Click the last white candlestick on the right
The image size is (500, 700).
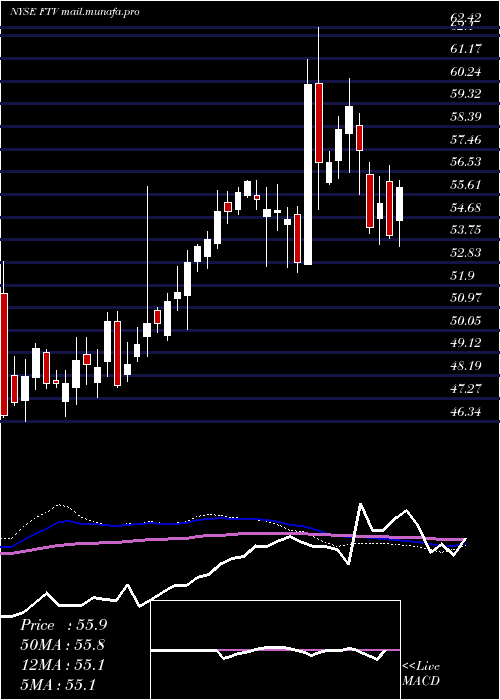400,204
